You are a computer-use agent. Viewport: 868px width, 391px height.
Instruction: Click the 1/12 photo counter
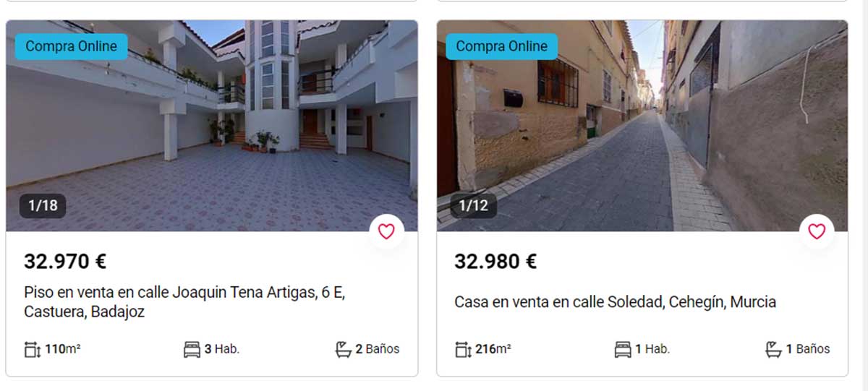click(x=473, y=205)
